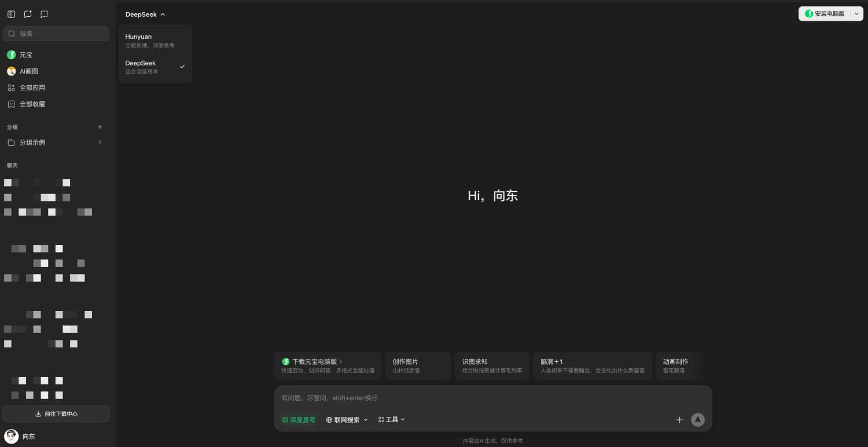Open the 元宝 assistant in the sidebar

click(26, 55)
